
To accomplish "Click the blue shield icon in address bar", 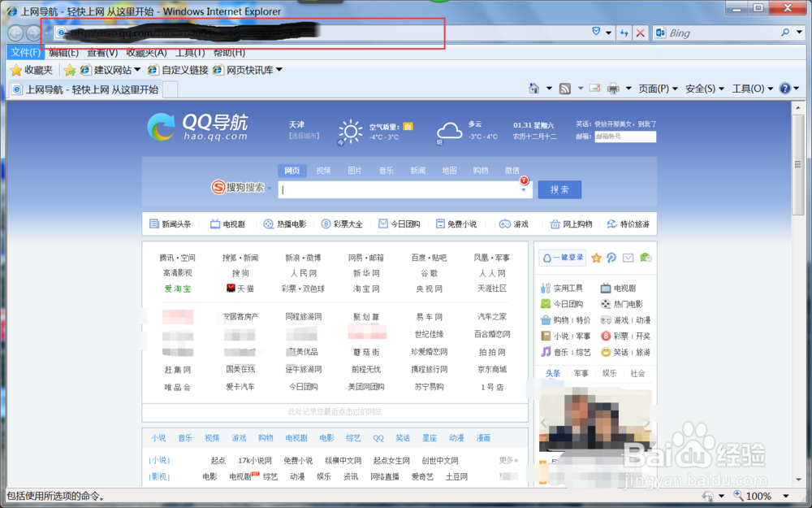I will (596, 33).
